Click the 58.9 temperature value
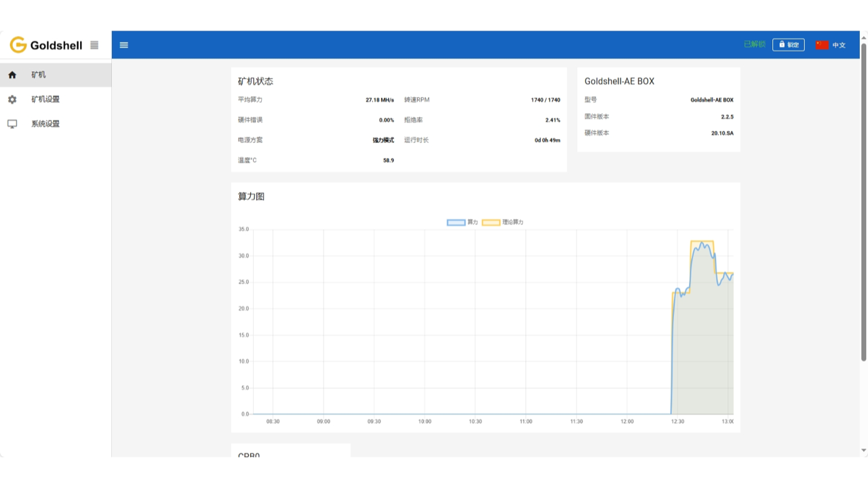This screenshot has height=488, width=868. tap(389, 161)
